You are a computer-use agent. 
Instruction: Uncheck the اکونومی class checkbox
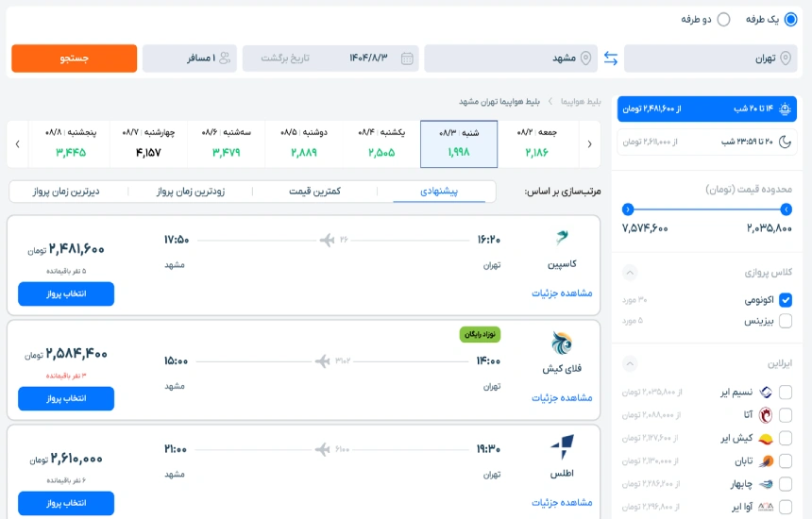point(786,300)
